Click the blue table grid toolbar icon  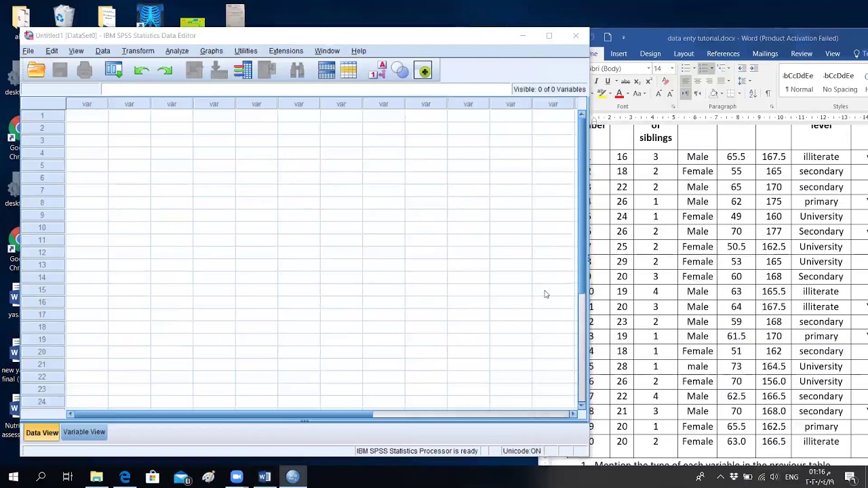pyautogui.click(x=326, y=70)
